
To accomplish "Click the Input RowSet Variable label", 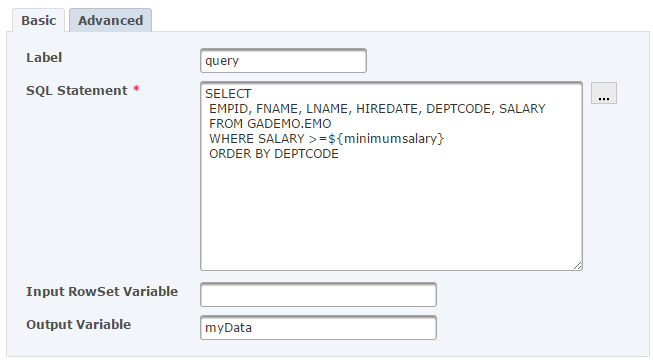I will pos(102,291).
